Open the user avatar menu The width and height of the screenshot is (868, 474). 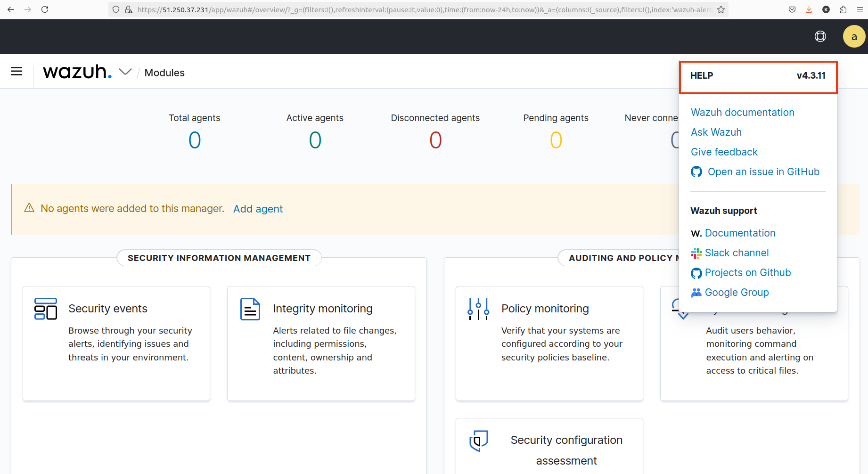854,36
